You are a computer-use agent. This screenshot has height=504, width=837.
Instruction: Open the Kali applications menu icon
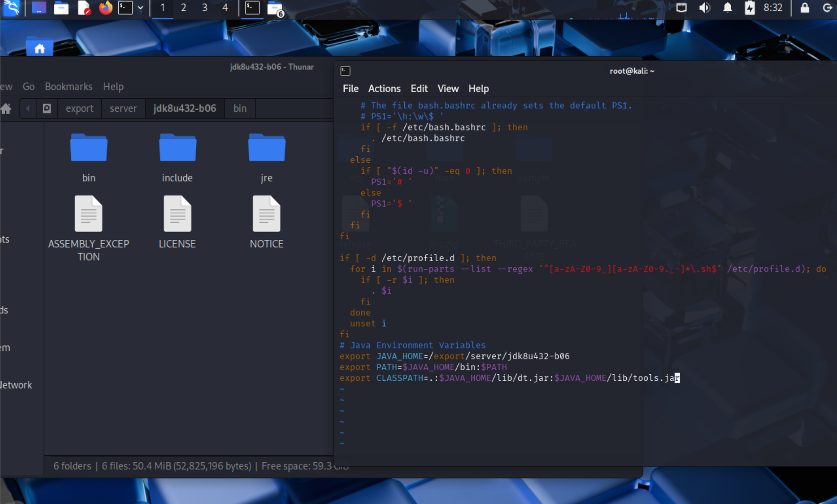pos(11,8)
